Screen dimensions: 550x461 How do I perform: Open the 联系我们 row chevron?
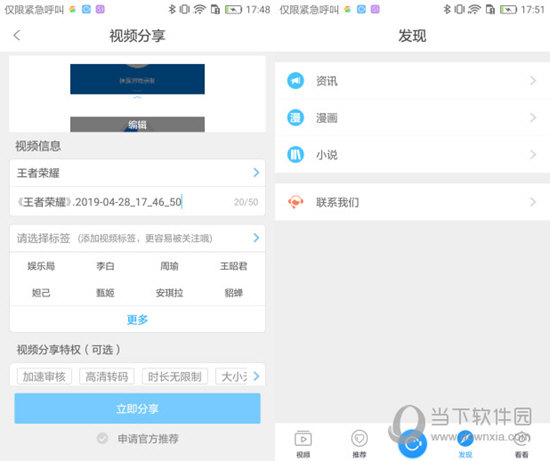(533, 202)
